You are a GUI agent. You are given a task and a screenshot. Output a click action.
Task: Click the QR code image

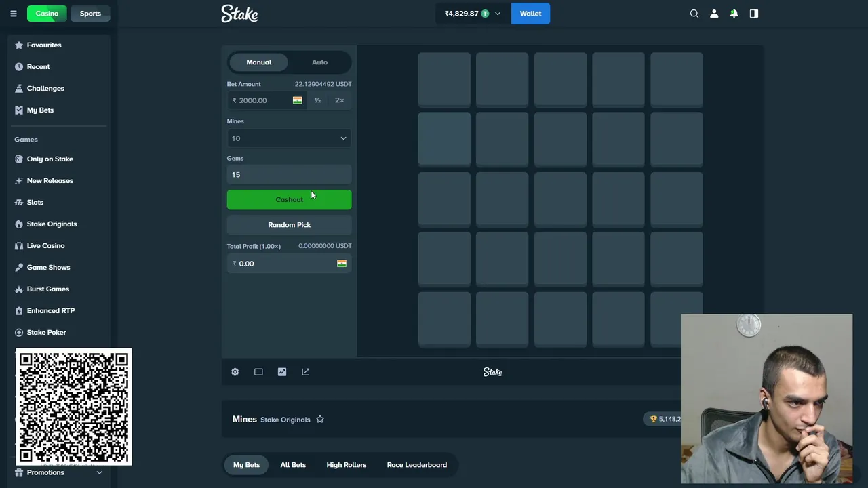[74, 407]
